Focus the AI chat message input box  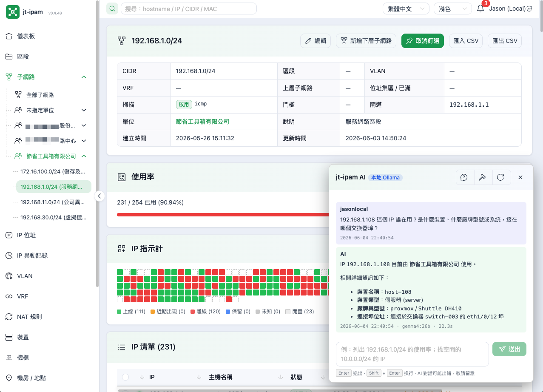click(412, 354)
